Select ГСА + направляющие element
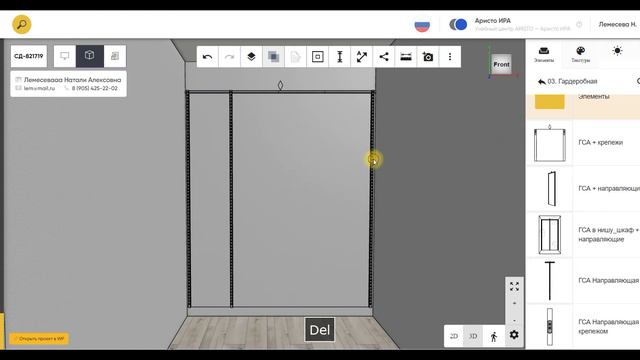 (x=583, y=189)
